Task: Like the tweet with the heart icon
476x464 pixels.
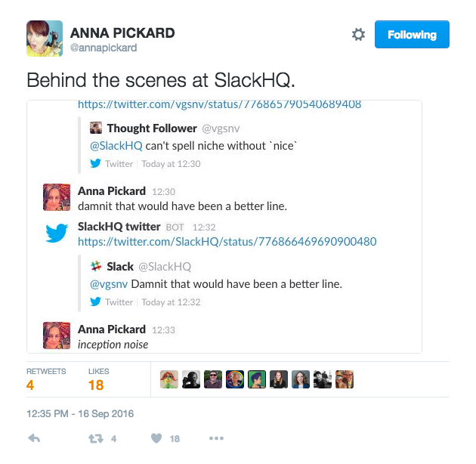Action: (x=156, y=438)
